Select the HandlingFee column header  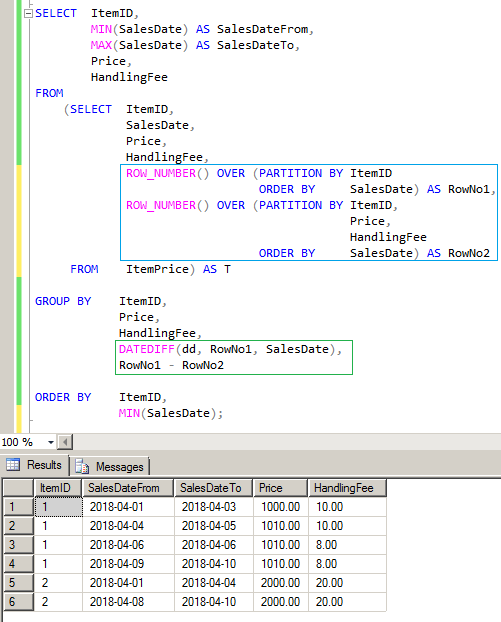347,488
